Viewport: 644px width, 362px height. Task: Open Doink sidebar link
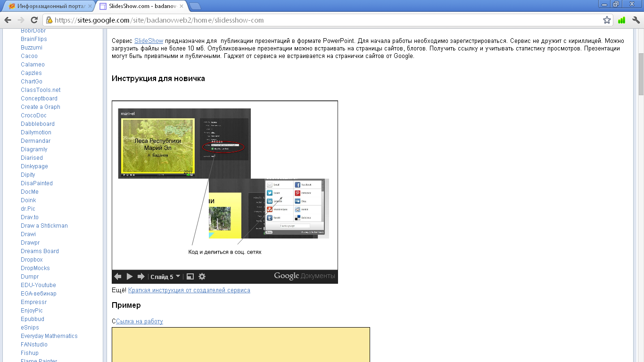point(28,200)
